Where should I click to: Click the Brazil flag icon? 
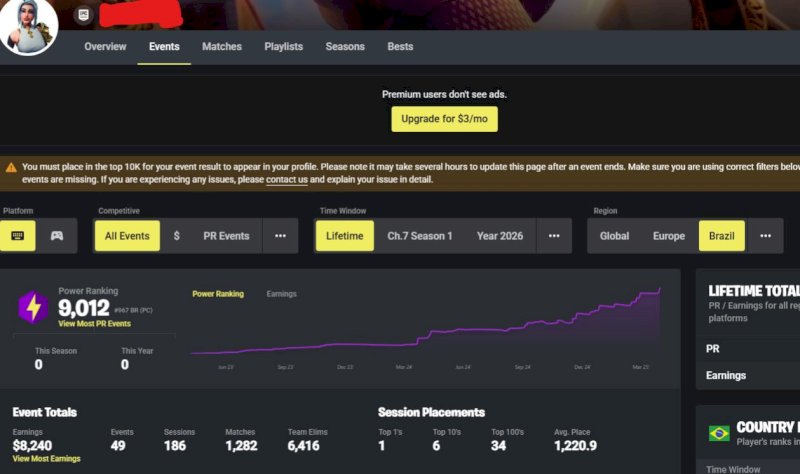[719, 433]
